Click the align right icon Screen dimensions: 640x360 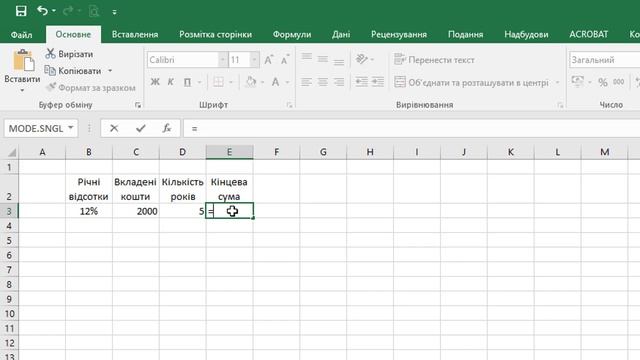click(x=339, y=82)
